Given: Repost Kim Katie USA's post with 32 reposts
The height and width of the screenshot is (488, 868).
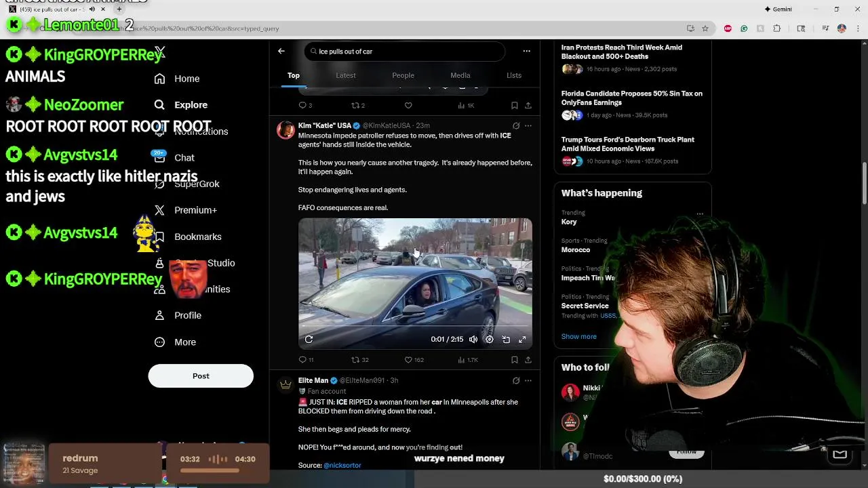Looking at the screenshot, I should (x=359, y=360).
